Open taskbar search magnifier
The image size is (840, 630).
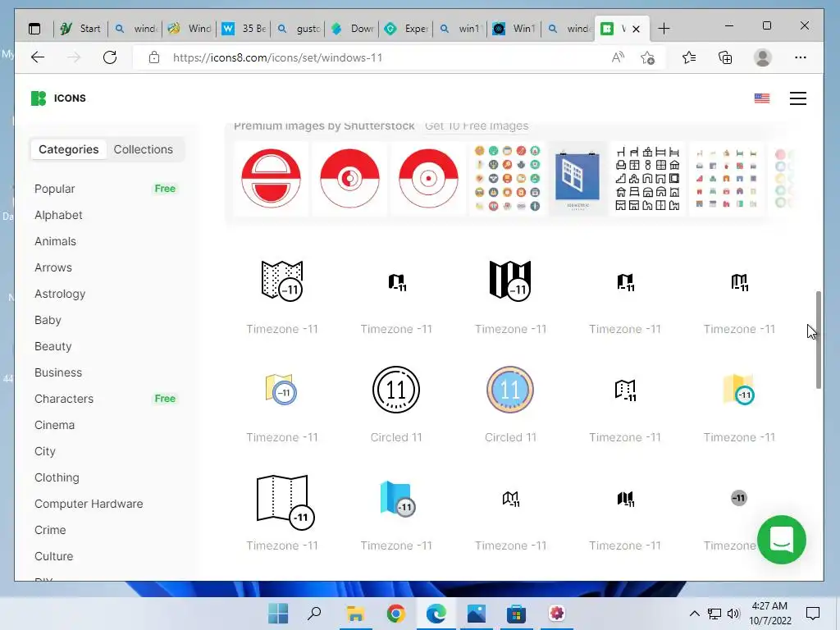(314, 614)
